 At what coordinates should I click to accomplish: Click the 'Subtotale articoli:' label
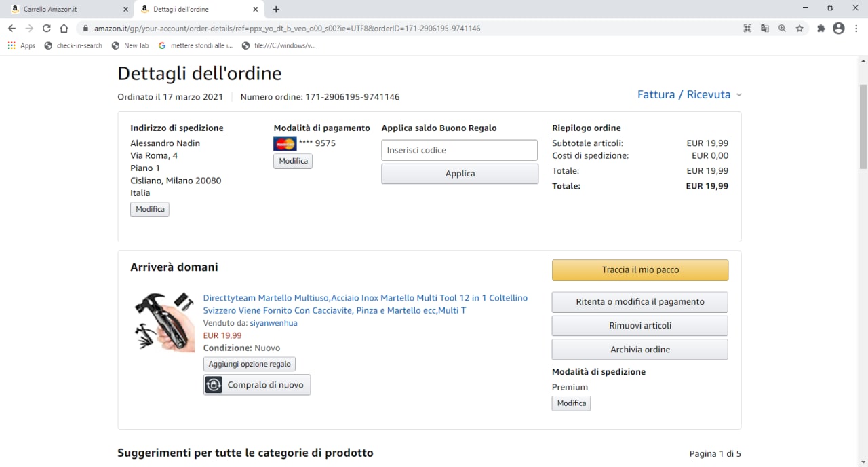(587, 143)
